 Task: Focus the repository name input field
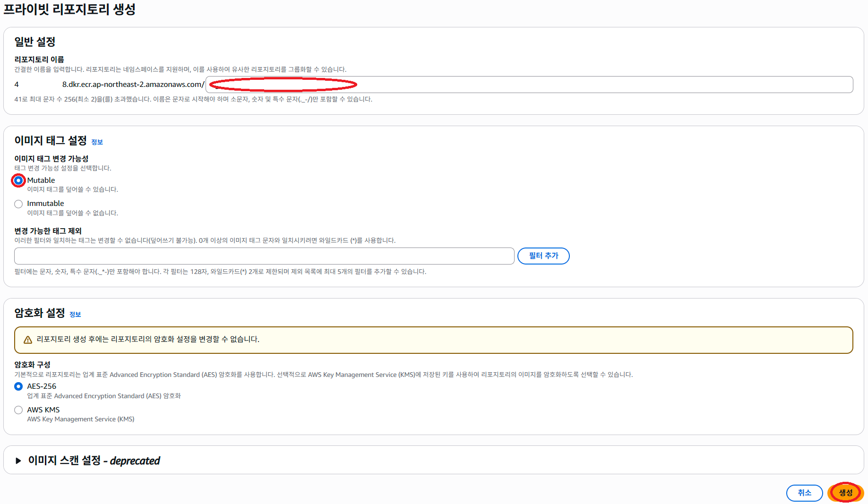pyautogui.click(x=529, y=85)
